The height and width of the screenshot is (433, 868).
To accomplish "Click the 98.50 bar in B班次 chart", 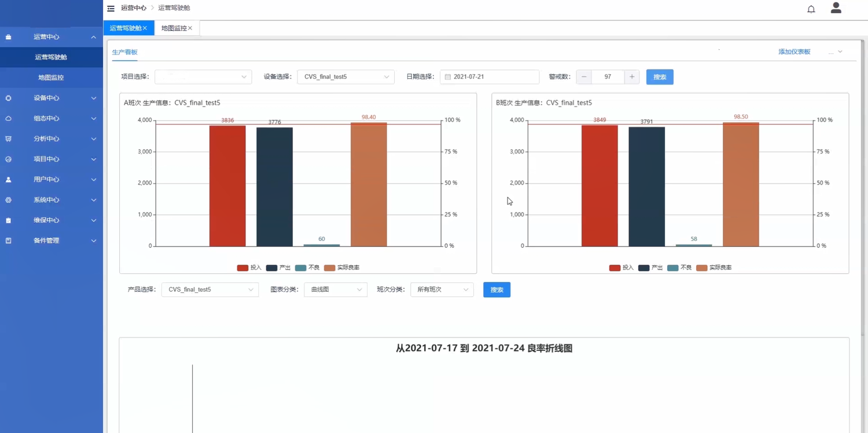I will (741, 185).
